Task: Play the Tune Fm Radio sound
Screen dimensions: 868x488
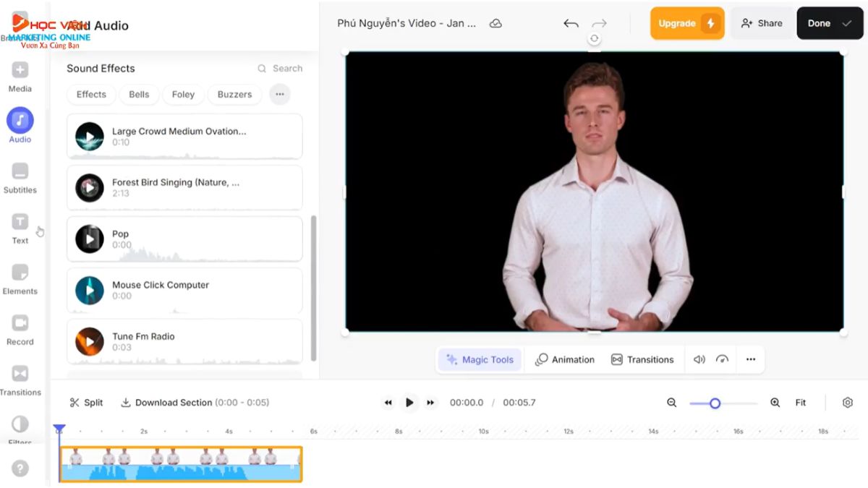Action: 90,342
